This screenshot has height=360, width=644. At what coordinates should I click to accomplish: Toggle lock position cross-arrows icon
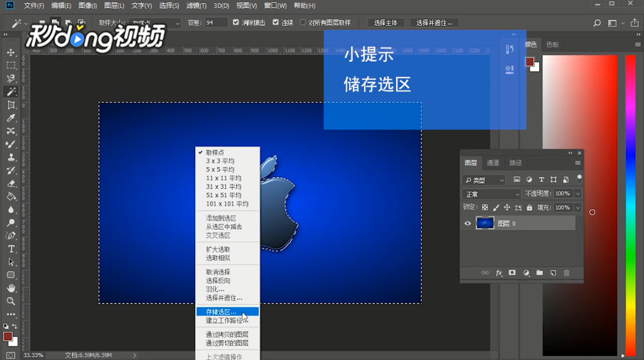click(507, 208)
